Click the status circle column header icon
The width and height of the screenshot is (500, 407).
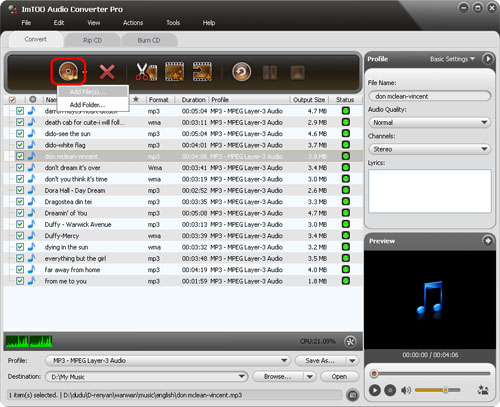point(33,99)
